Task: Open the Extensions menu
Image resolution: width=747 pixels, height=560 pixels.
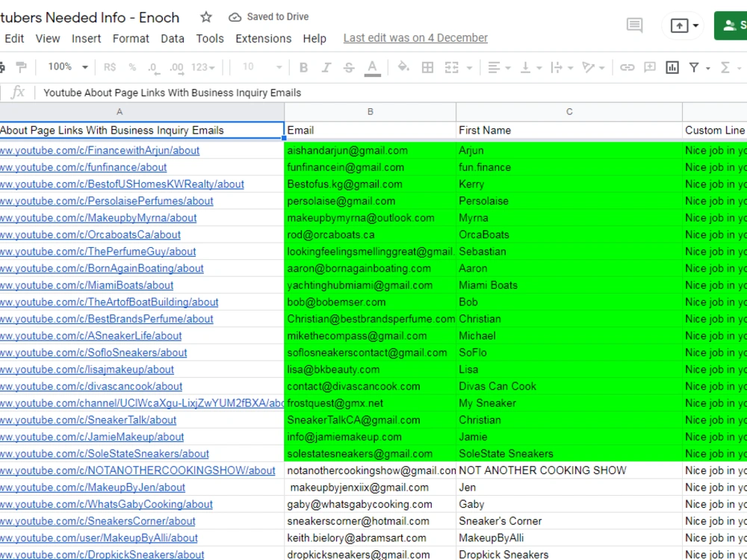Action: pos(264,39)
